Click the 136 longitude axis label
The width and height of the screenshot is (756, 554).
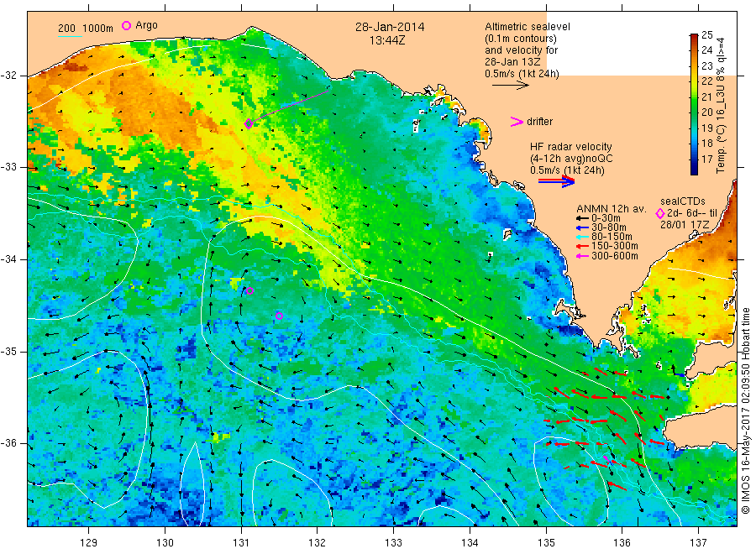pyautogui.click(x=622, y=543)
